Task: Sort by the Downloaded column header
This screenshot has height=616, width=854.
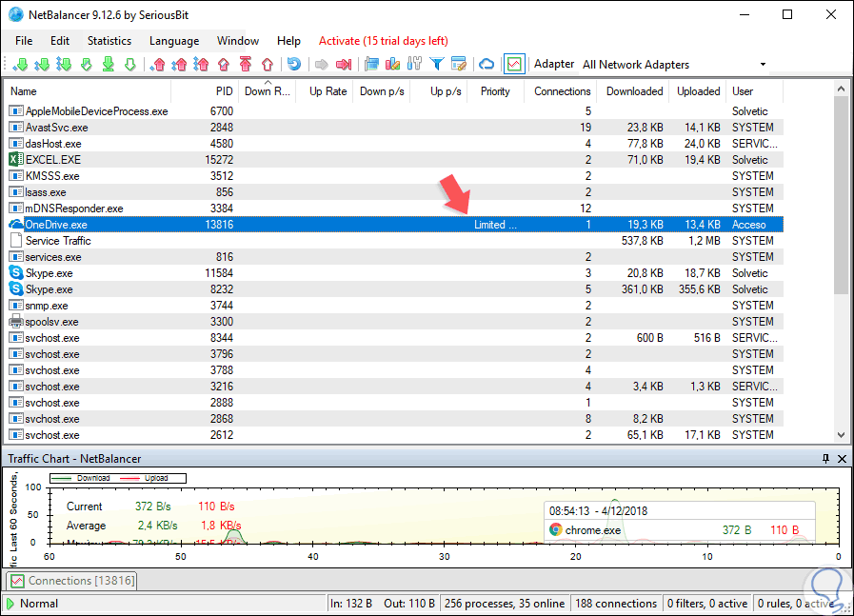Action: pyautogui.click(x=634, y=91)
